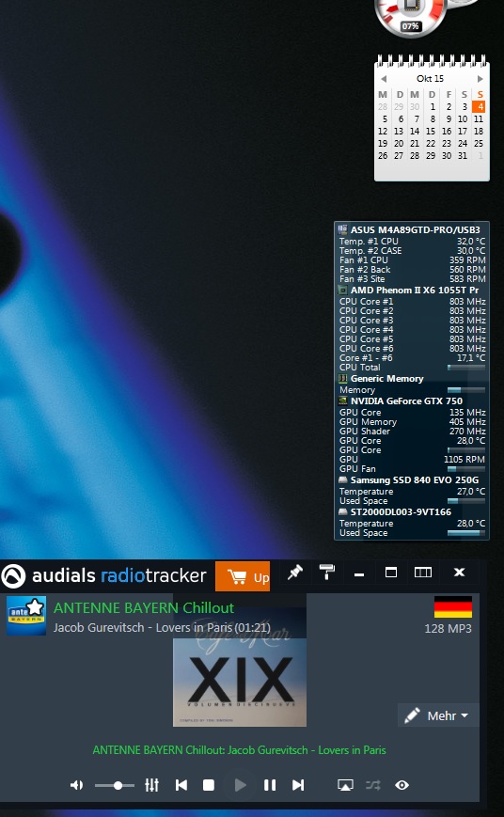Screen dimensions: 504x817
Task: Go to previous month in calendar gadget
Action: point(384,79)
